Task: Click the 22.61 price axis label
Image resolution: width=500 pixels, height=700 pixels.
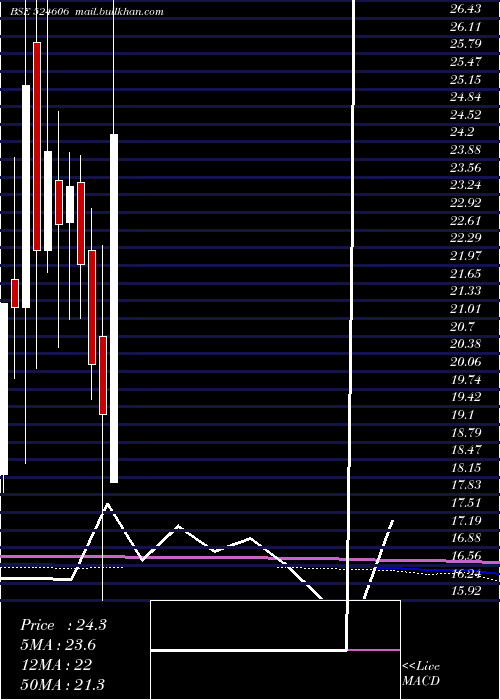Action: tap(465, 221)
